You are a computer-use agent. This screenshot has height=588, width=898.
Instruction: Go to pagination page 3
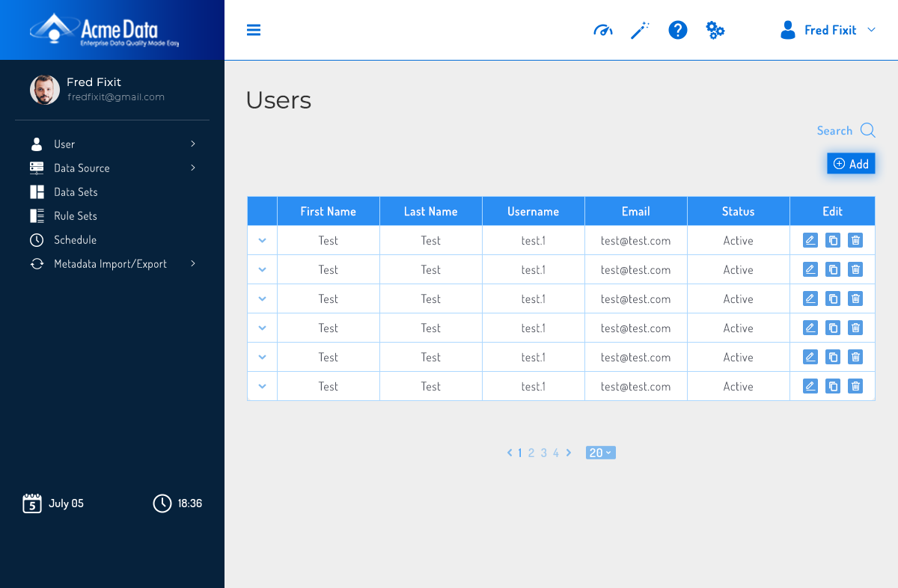click(544, 453)
